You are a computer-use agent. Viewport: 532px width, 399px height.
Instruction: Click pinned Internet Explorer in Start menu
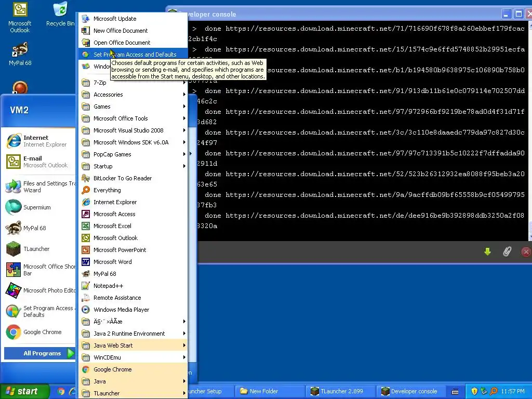tap(39, 141)
